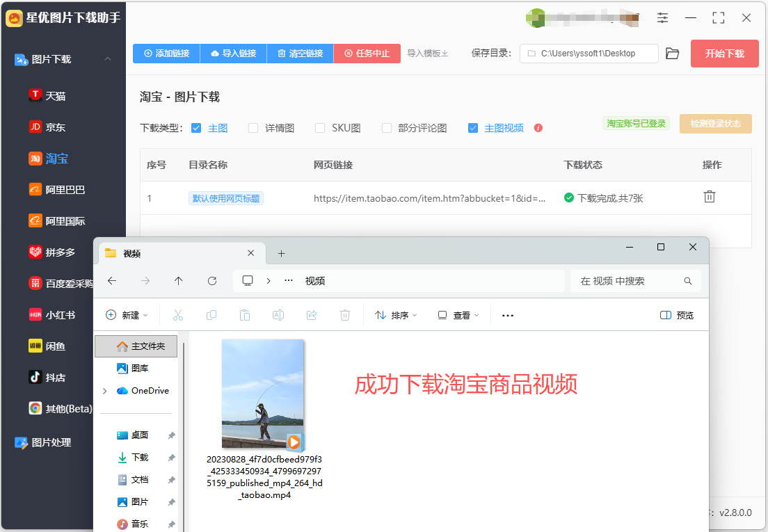The height and width of the screenshot is (532, 768).
Task: Collapse the 图片下载 sidebar section
Action: [x=108, y=59]
